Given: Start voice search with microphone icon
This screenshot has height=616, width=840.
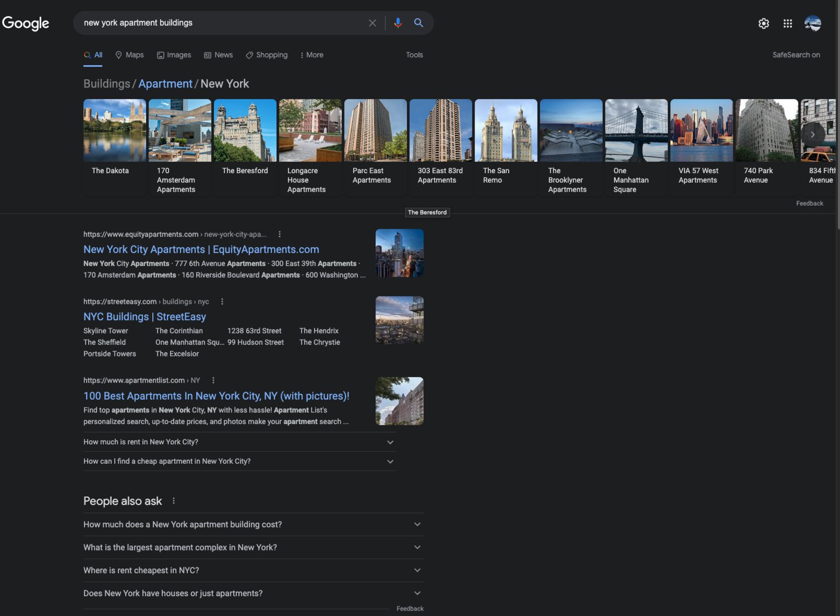Looking at the screenshot, I should coord(398,23).
